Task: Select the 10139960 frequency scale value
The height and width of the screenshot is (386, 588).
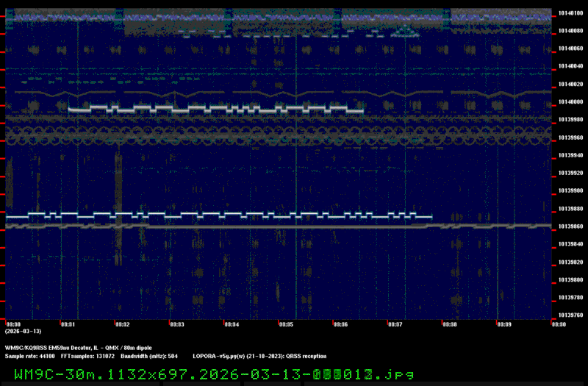Action: [570, 137]
